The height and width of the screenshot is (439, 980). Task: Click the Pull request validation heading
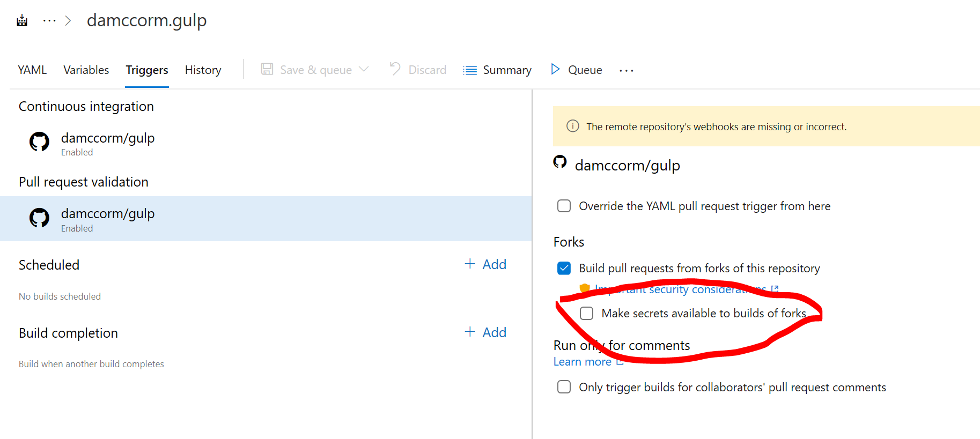(x=84, y=182)
